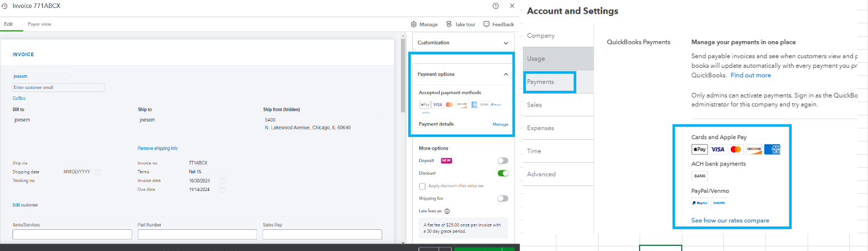Screen dimensions: 868x251
Task: Click the invoice history clock icon
Action: pyautogui.click(x=5, y=6)
